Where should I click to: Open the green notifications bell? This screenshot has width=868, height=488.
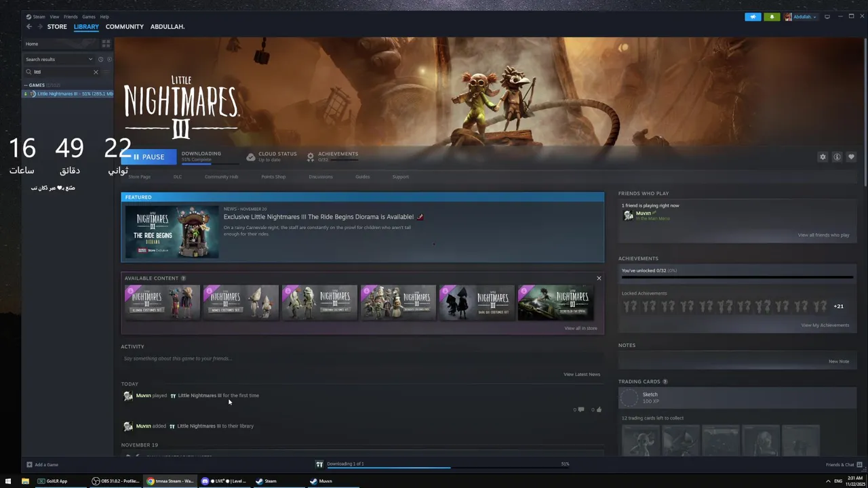[772, 16]
